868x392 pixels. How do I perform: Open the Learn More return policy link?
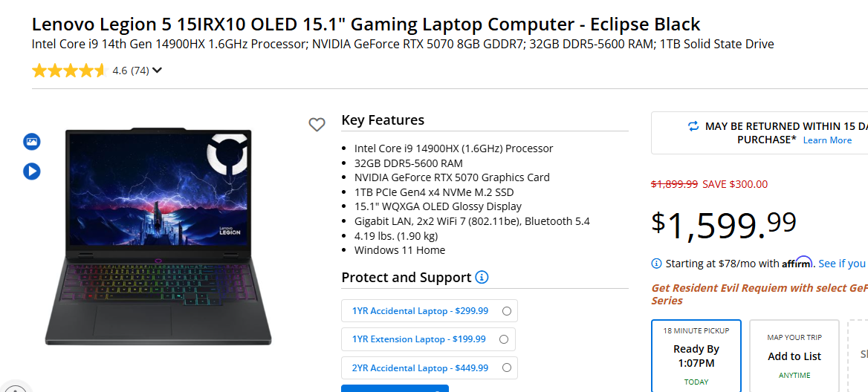pos(827,140)
